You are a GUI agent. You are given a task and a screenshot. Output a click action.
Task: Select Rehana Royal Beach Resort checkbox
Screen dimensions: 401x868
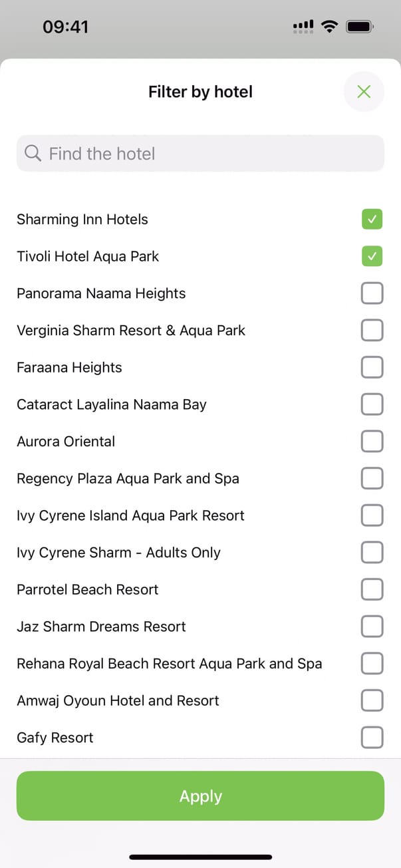tap(372, 663)
